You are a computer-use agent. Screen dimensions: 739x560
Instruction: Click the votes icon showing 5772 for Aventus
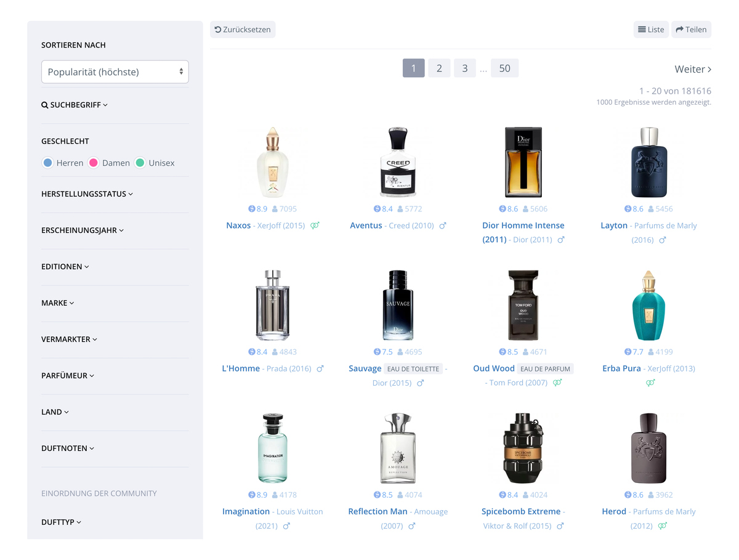pos(400,209)
